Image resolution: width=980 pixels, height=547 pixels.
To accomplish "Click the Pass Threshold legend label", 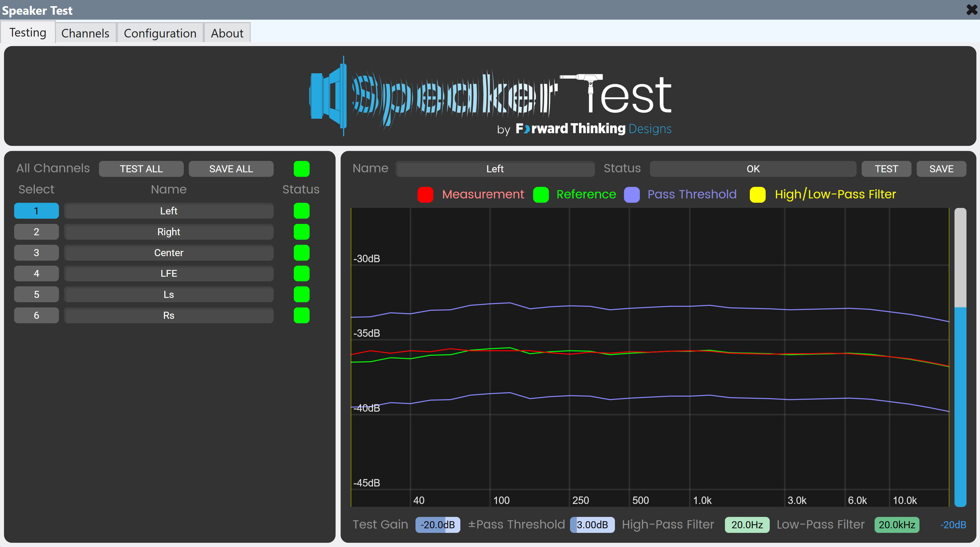I will (x=692, y=194).
